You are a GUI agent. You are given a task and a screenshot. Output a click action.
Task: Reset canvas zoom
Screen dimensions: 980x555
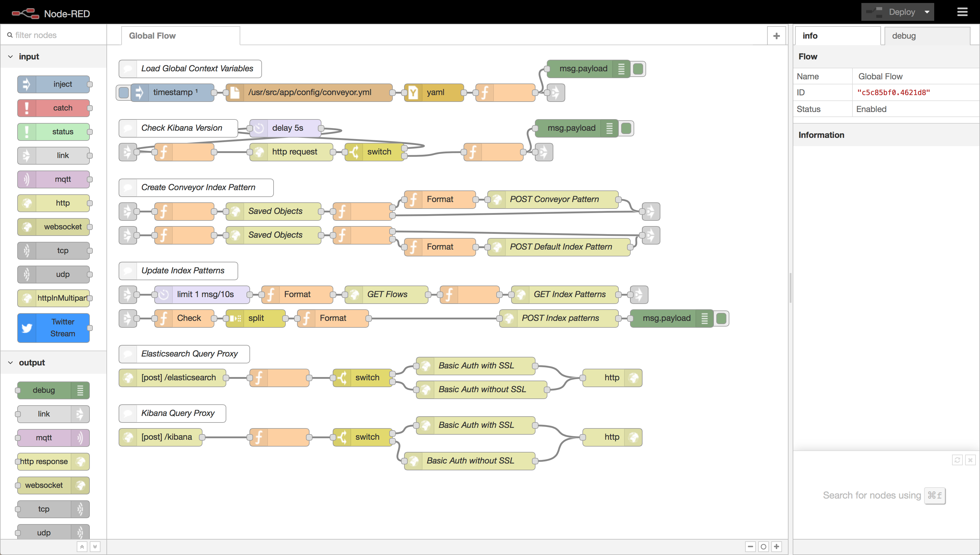(763, 547)
